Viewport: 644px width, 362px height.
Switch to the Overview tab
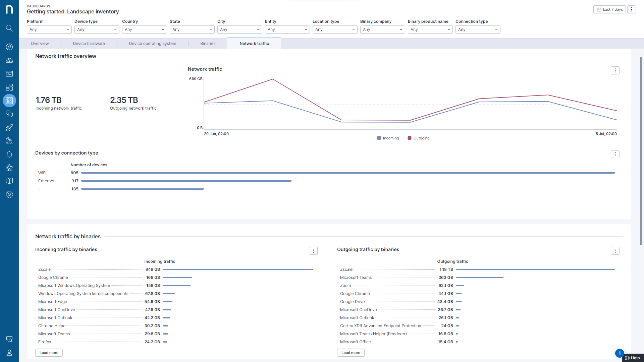pyautogui.click(x=40, y=44)
